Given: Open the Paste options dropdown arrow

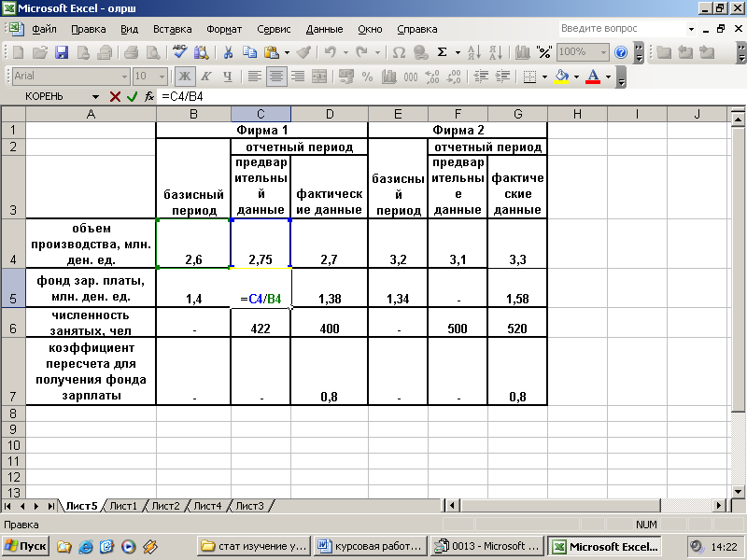Looking at the screenshot, I should coord(287,52).
